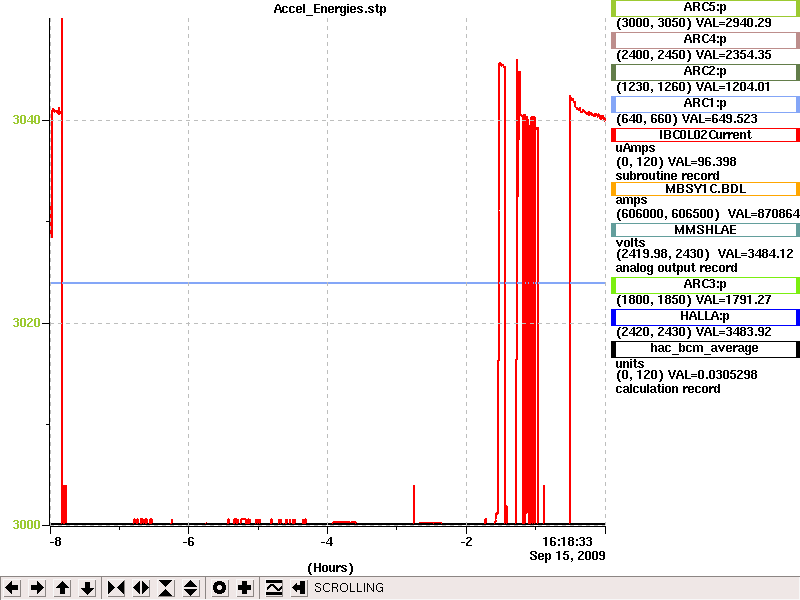Click the 16:18:33 timestamp label

coord(567,542)
